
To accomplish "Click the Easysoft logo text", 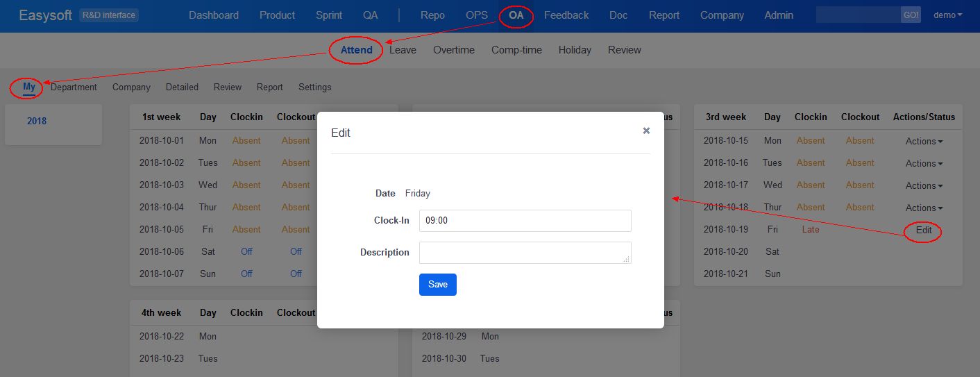I will [x=45, y=15].
